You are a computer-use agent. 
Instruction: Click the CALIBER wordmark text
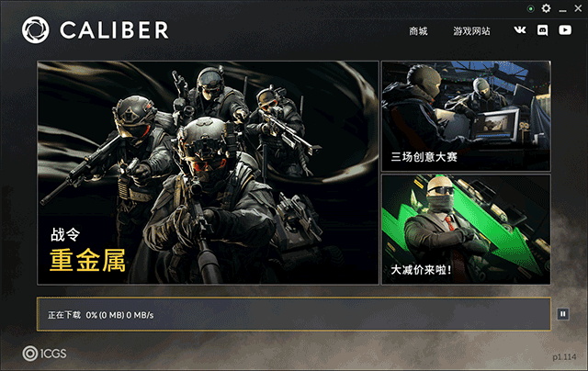pyautogui.click(x=114, y=30)
